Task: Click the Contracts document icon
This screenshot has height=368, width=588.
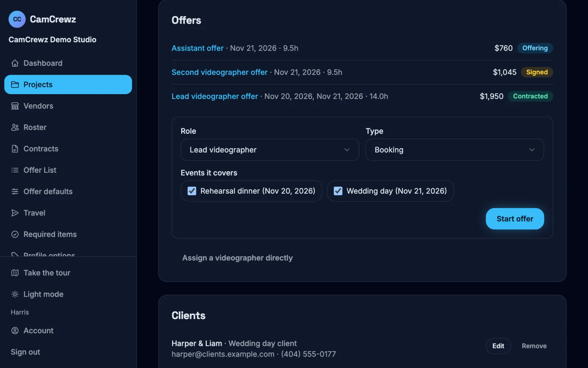Action: point(15,149)
